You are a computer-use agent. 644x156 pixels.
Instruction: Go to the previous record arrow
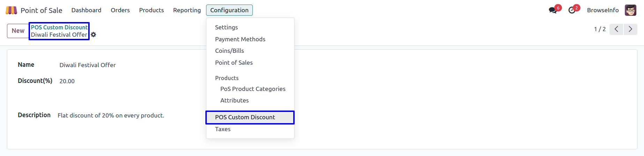point(616,29)
